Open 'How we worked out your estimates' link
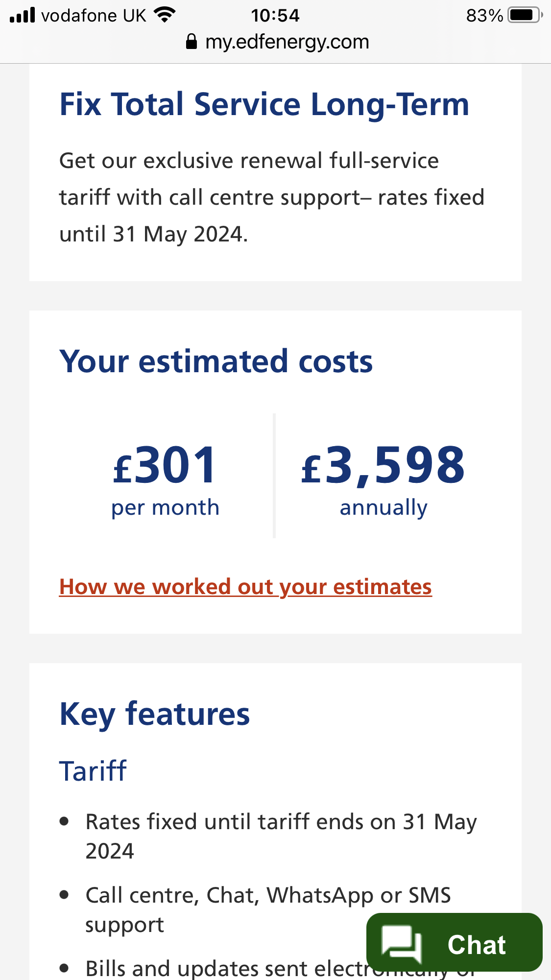 (245, 587)
